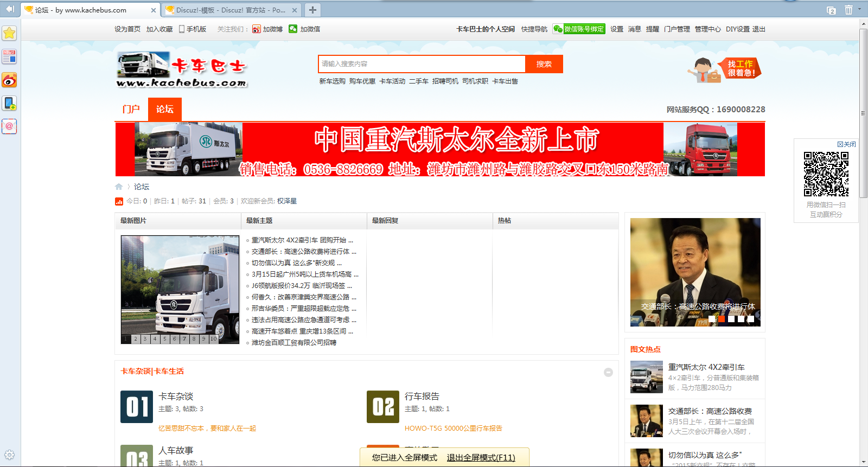
Task: Click the 找工作很着急 job badge
Action: pos(725,70)
